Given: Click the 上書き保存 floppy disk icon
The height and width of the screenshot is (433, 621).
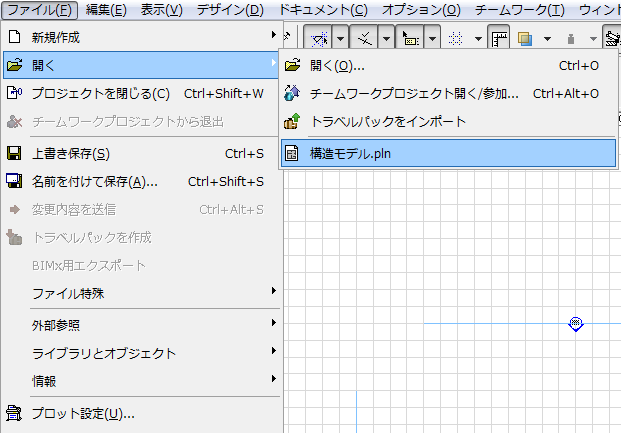Looking at the screenshot, I should [x=14, y=153].
